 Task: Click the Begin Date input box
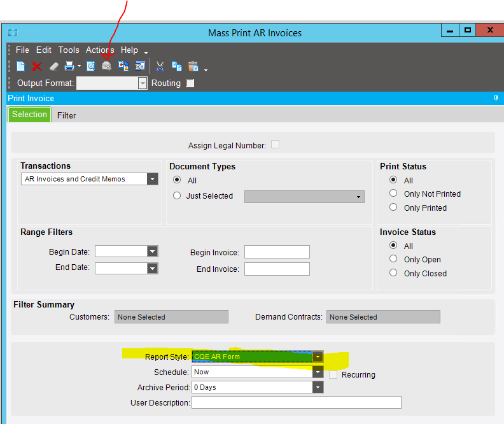(121, 251)
